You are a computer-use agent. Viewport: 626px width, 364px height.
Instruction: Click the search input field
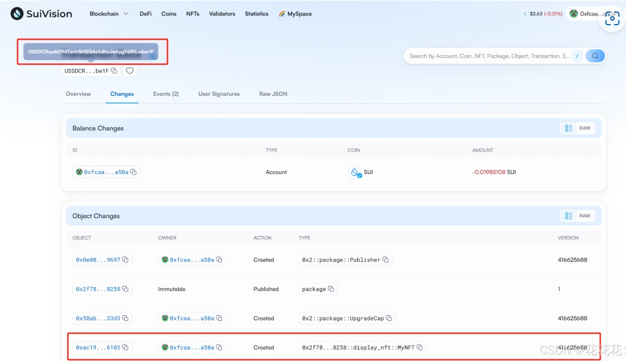(x=488, y=56)
